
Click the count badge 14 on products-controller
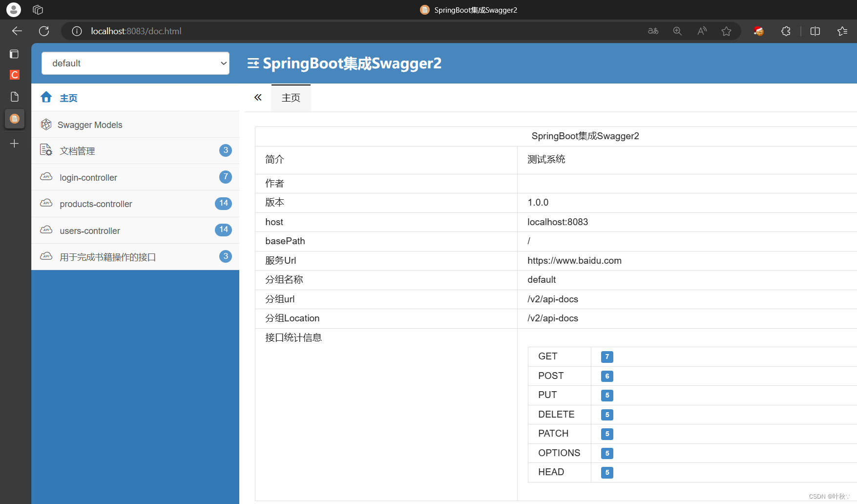tap(224, 203)
